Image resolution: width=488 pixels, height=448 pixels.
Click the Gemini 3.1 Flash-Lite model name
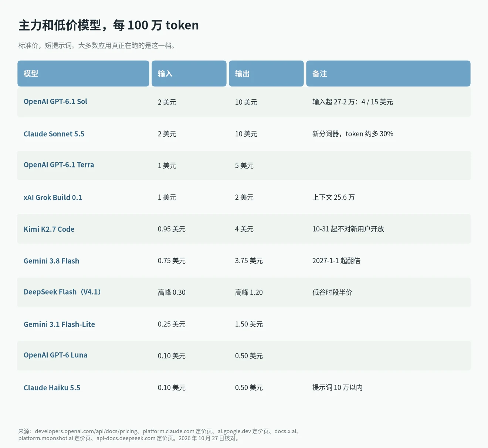tap(59, 325)
